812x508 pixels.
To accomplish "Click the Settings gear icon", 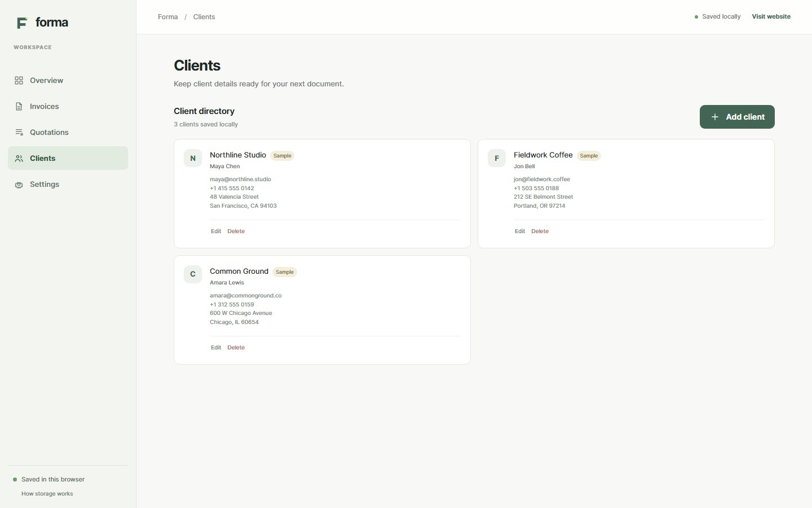I will point(19,185).
